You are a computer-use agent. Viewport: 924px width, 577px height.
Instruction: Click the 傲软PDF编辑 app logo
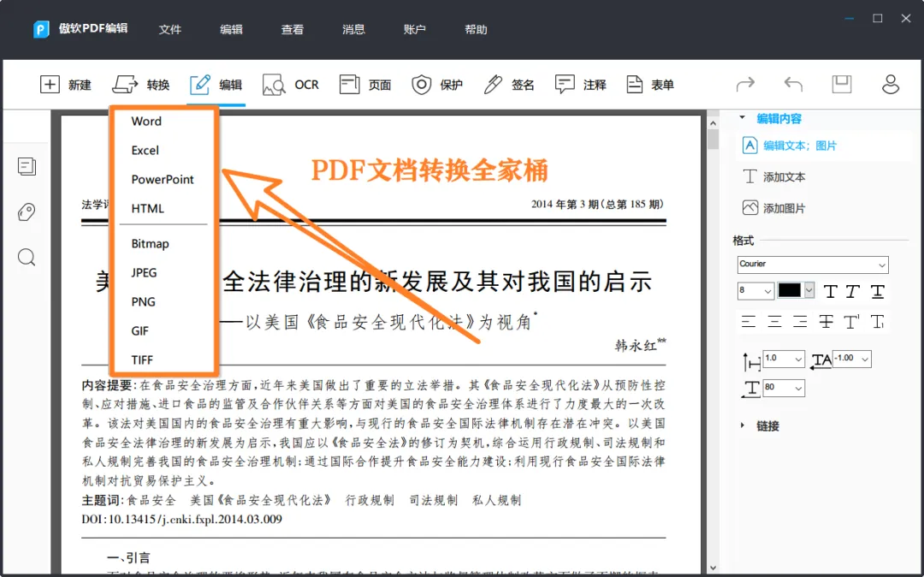pyautogui.click(x=41, y=29)
